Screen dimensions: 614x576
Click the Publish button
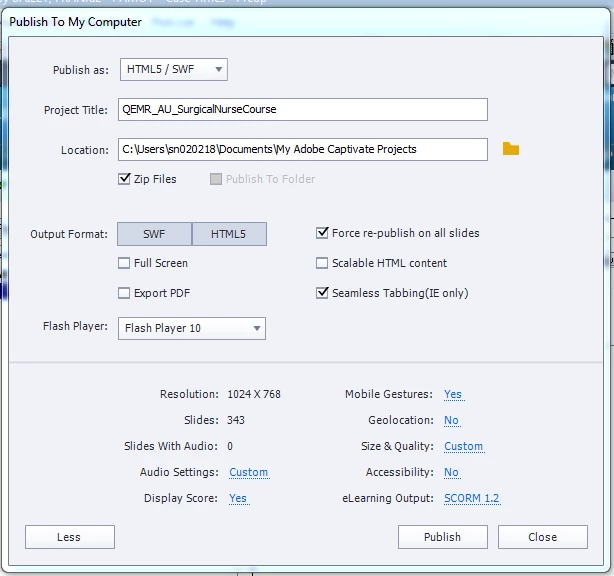coord(442,537)
